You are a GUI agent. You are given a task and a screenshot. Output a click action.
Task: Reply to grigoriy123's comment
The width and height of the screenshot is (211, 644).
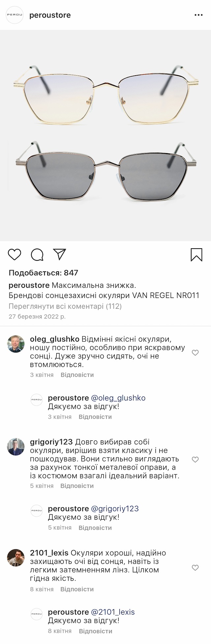point(77,486)
